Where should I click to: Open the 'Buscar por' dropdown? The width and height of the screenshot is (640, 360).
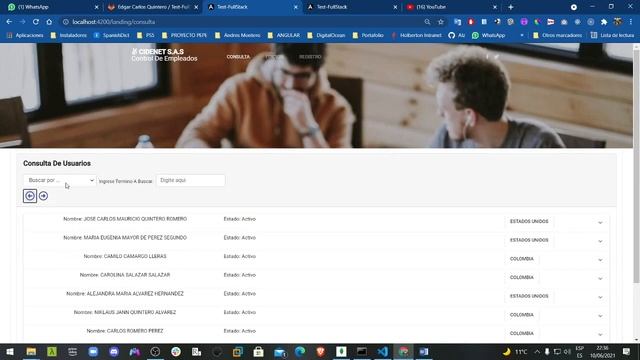[x=60, y=180]
